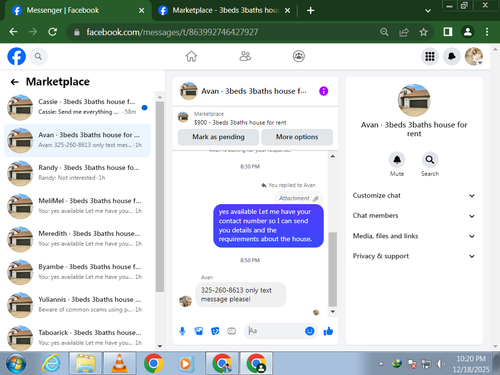
Task: Open Randy's Not interested conversation
Action: 77,173
